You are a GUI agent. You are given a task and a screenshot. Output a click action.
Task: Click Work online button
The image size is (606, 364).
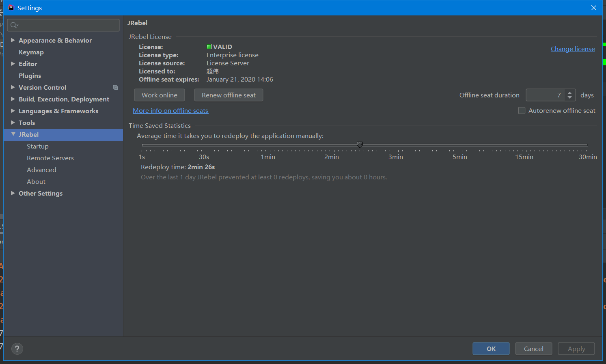pyautogui.click(x=160, y=95)
